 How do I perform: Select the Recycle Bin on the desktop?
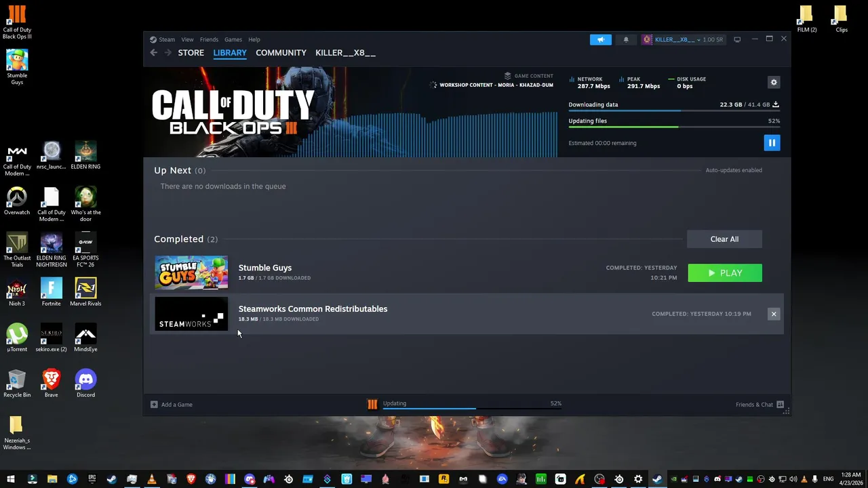[17, 384]
